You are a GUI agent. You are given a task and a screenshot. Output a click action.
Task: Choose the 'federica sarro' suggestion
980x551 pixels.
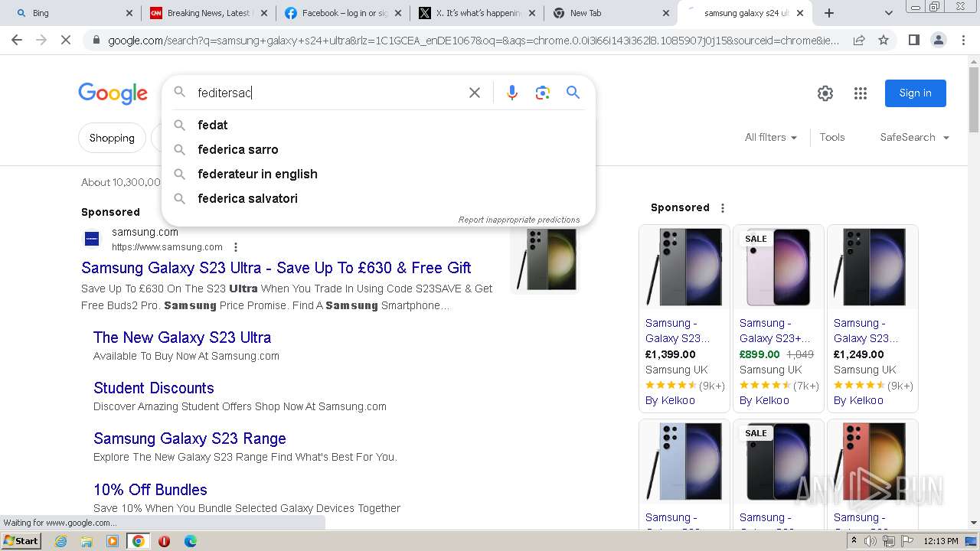[378, 149]
